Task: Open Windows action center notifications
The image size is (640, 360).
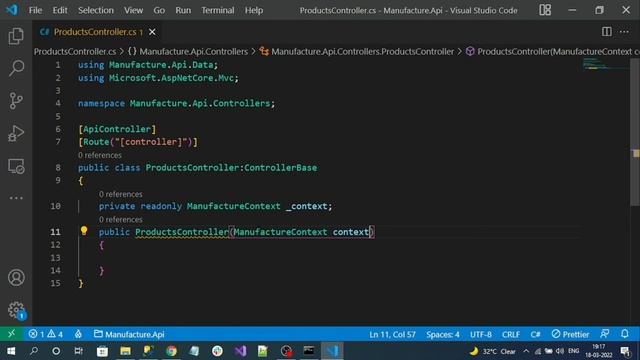Action: (x=625, y=351)
